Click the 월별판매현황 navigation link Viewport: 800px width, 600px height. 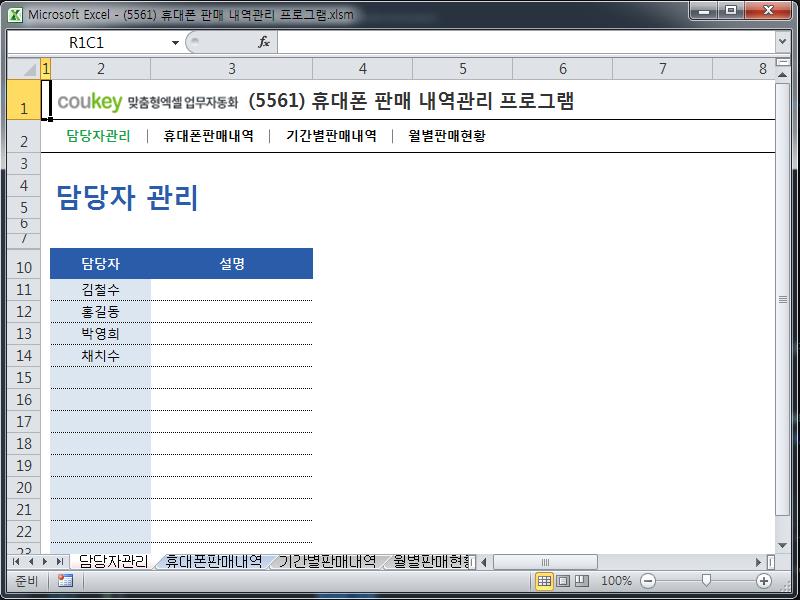[x=447, y=136]
